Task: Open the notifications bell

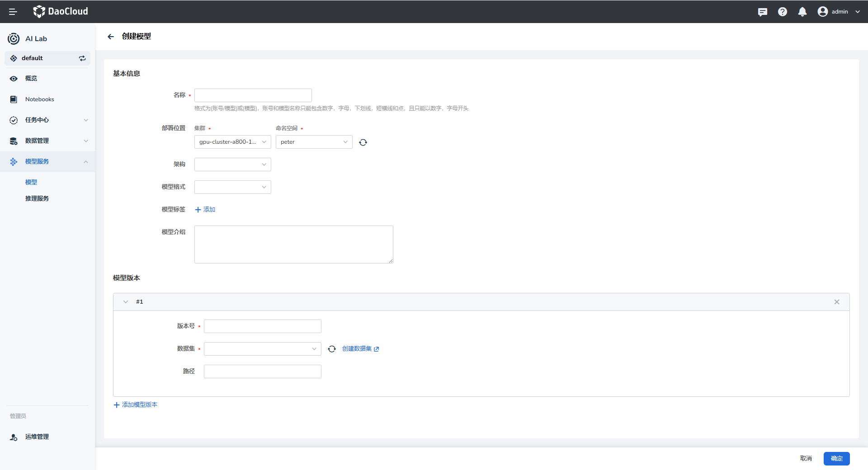Action: pos(802,12)
